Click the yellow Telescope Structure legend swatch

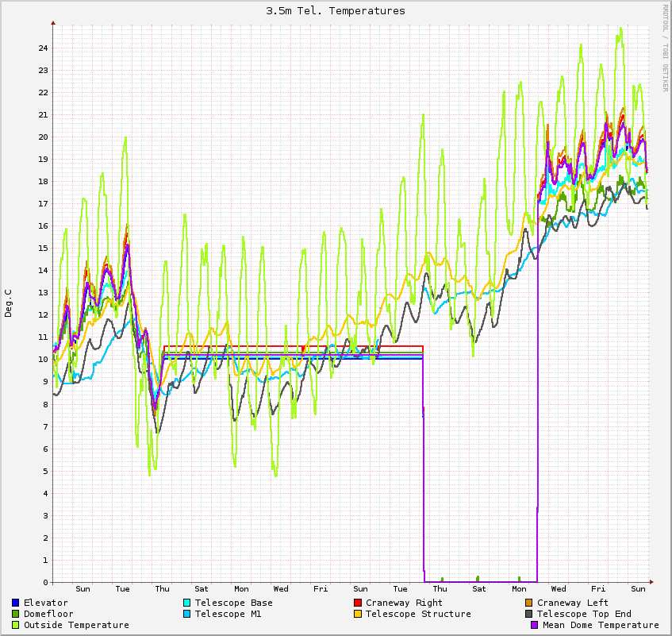pyautogui.click(x=358, y=614)
